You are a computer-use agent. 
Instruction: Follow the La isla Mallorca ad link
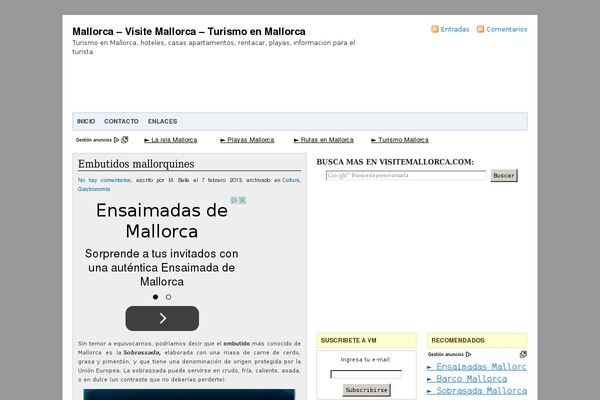(x=171, y=140)
